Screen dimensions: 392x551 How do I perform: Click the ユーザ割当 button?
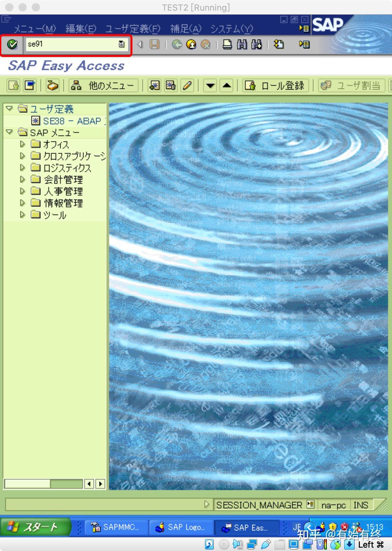(352, 86)
